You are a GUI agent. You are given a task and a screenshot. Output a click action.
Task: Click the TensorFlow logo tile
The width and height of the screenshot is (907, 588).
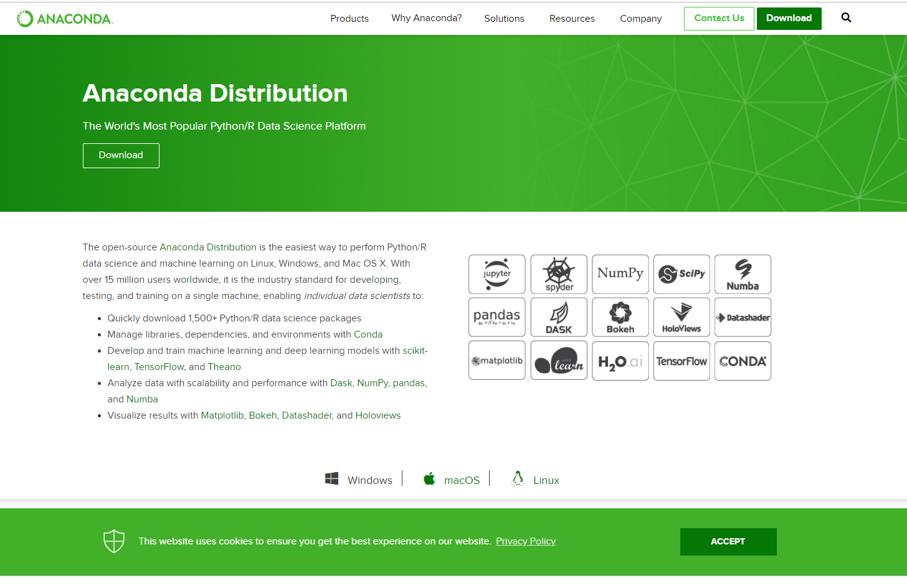pos(681,361)
